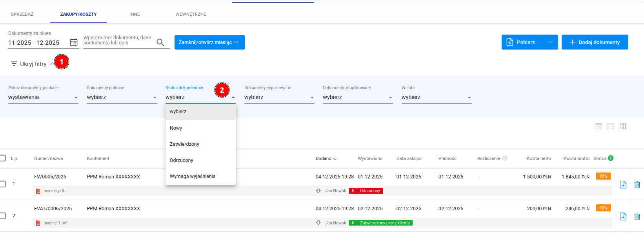Check the box for row 1
Image resolution: width=644 pixels, height=235 pixels.
[3, 184]
